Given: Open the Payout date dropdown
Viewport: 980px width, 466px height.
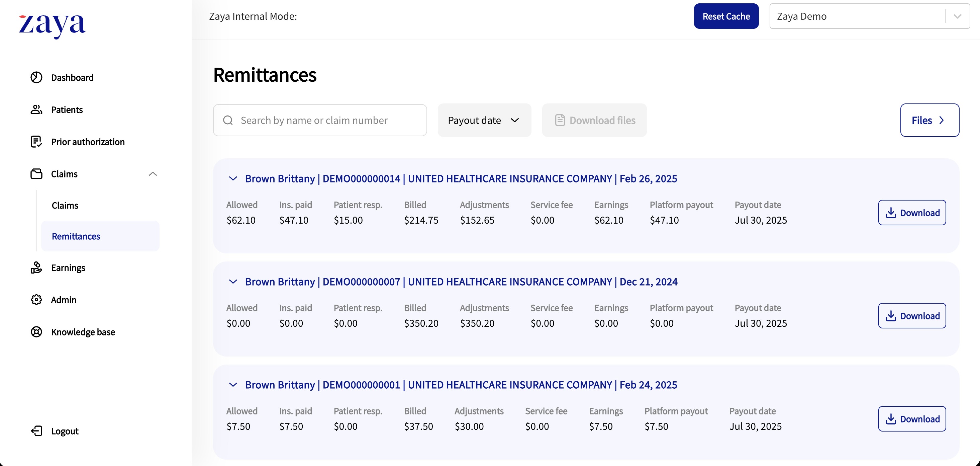Looking at the screenshot, I should (484, 120).
